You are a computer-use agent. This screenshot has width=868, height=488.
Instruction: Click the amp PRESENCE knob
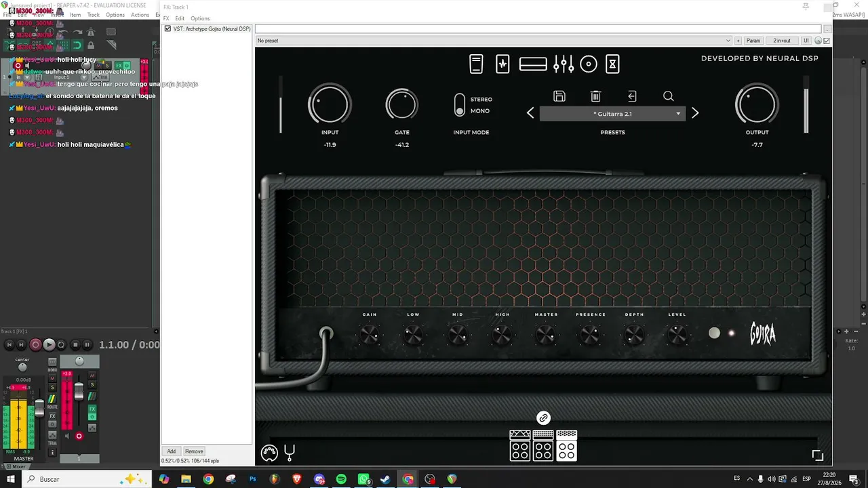point(590,334)
